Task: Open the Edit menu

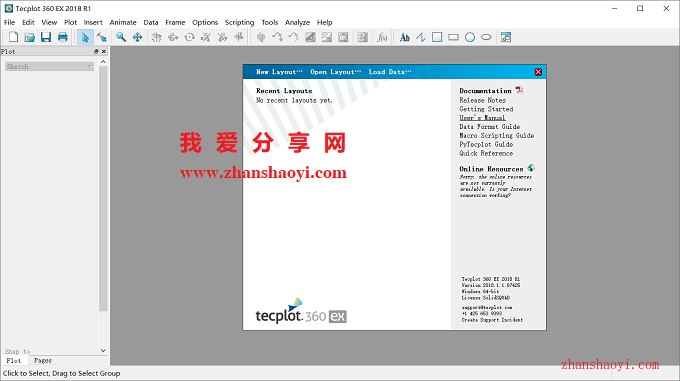Action: tap(28, 23)
